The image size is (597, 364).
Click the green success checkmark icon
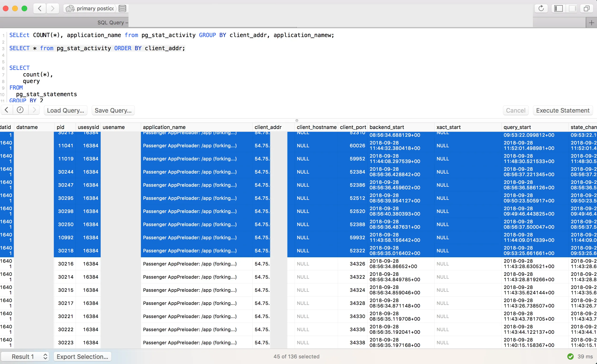571,356
